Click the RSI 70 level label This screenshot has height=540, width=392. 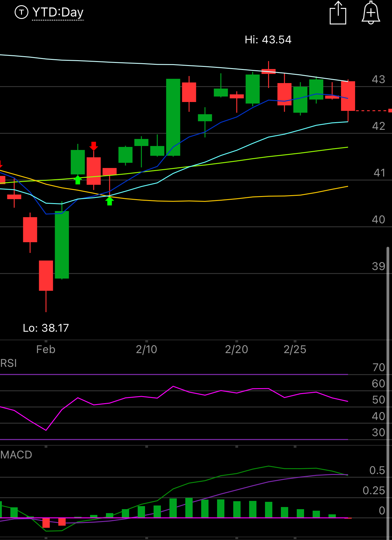379,367
